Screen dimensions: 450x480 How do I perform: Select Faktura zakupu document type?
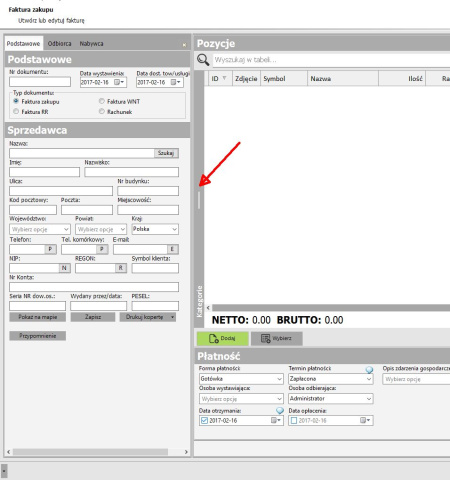(16, 101)
